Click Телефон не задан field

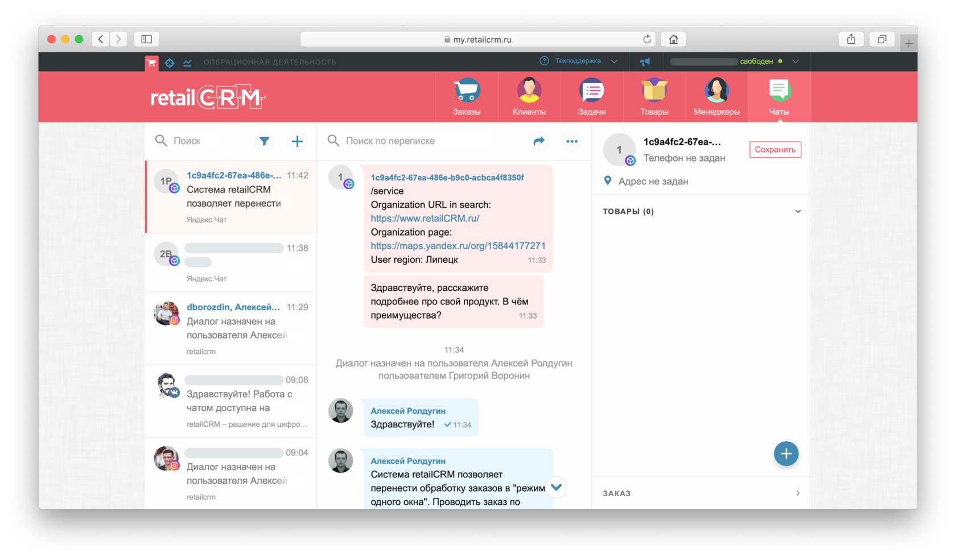tap(684, 158)
